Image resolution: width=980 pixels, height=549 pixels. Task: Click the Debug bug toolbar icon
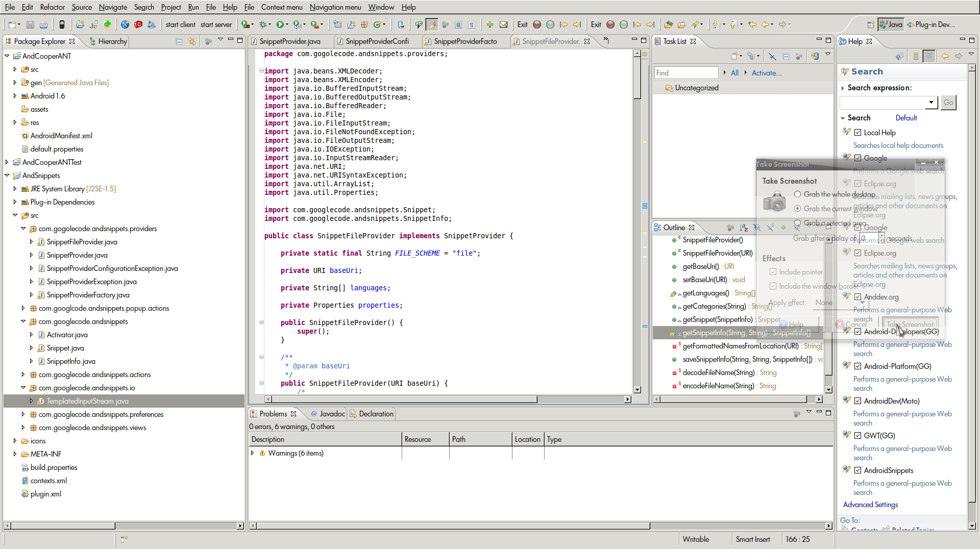pos(264,24)
